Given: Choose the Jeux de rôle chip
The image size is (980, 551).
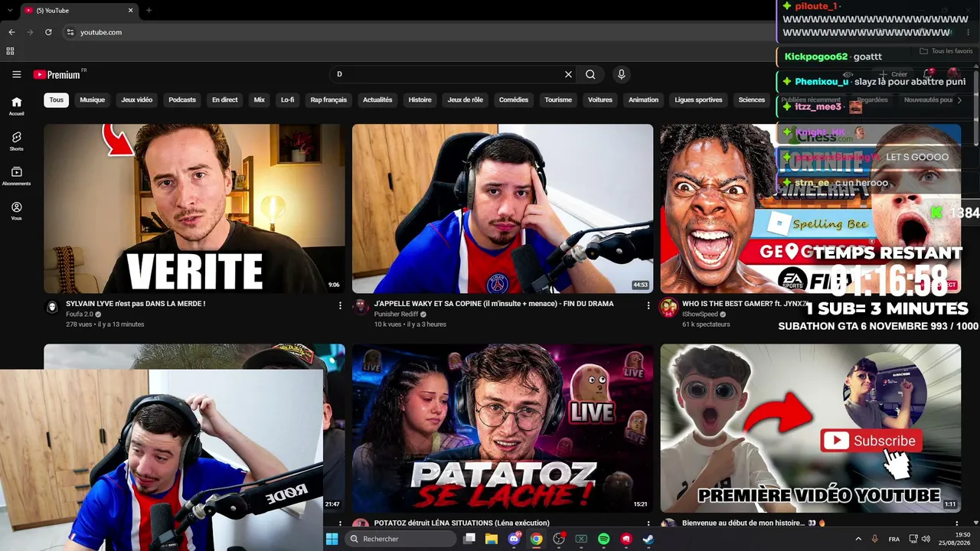Looking at the screenshot, I should click(x=465, y=99).
